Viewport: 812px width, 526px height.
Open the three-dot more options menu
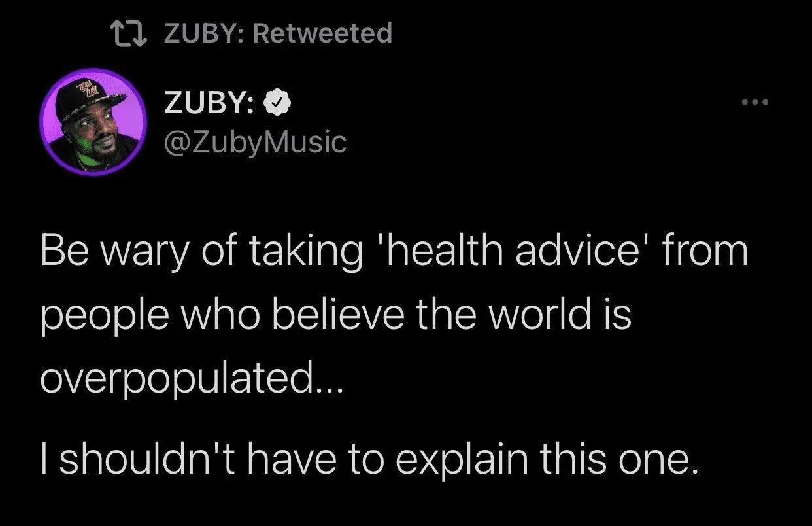756,103
